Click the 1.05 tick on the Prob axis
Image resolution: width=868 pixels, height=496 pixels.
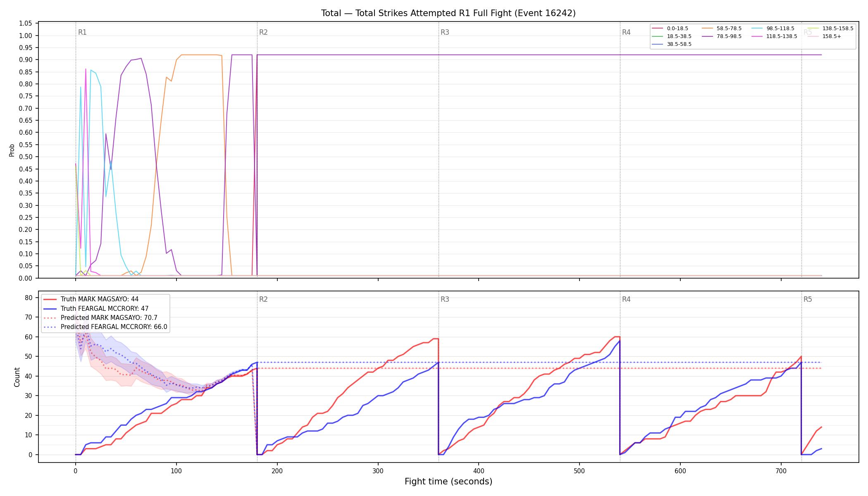[x=26, y=24]
